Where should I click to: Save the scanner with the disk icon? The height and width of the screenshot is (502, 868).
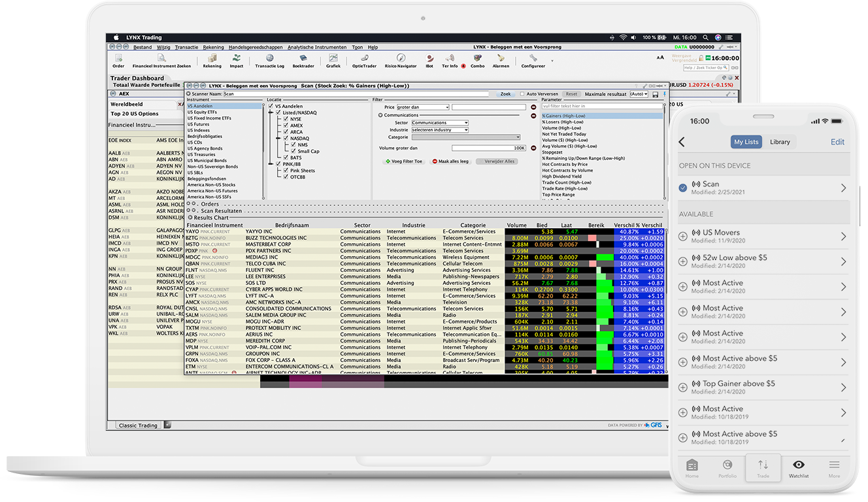click(x=655, y=94)
